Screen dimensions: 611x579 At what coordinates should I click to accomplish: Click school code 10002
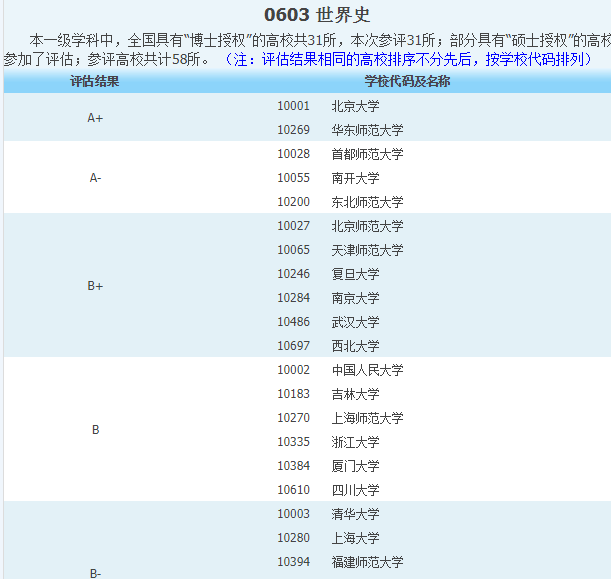click(293, 370)
